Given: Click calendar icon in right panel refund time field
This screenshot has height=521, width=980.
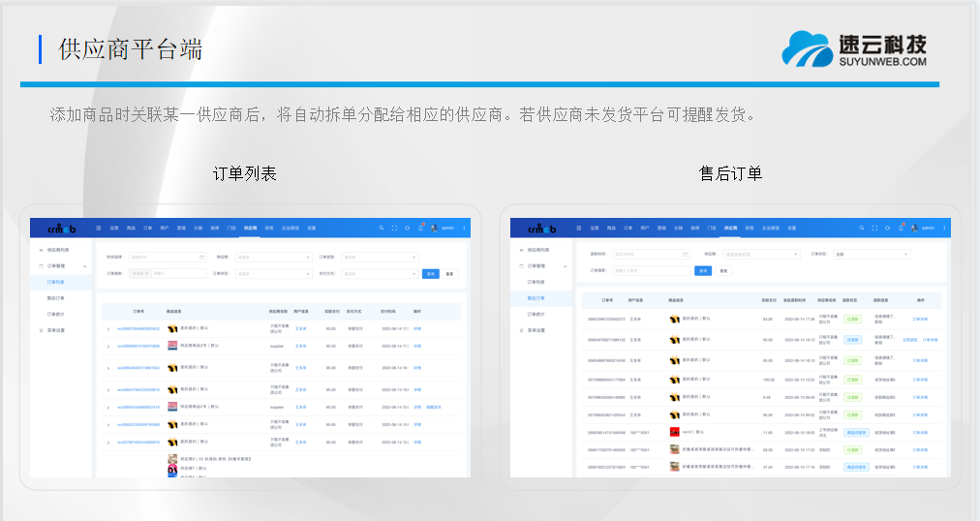Looking at the screenshot, I should pos(684,255).
